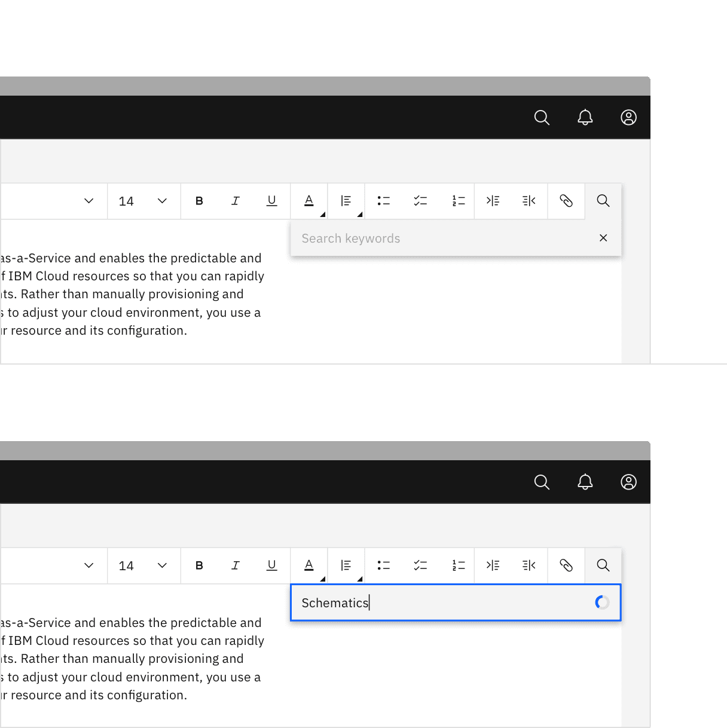Apply bold formatting to text

coord(199,201)
